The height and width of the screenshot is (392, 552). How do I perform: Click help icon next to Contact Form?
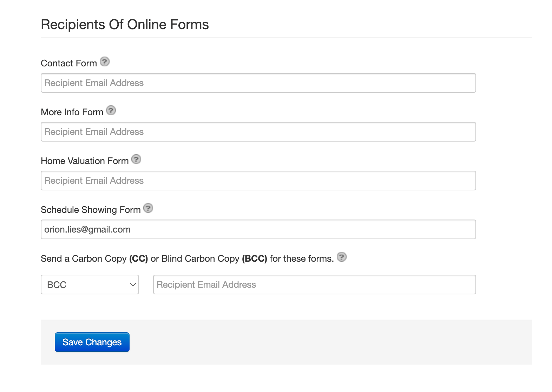[x=105, y=62]
